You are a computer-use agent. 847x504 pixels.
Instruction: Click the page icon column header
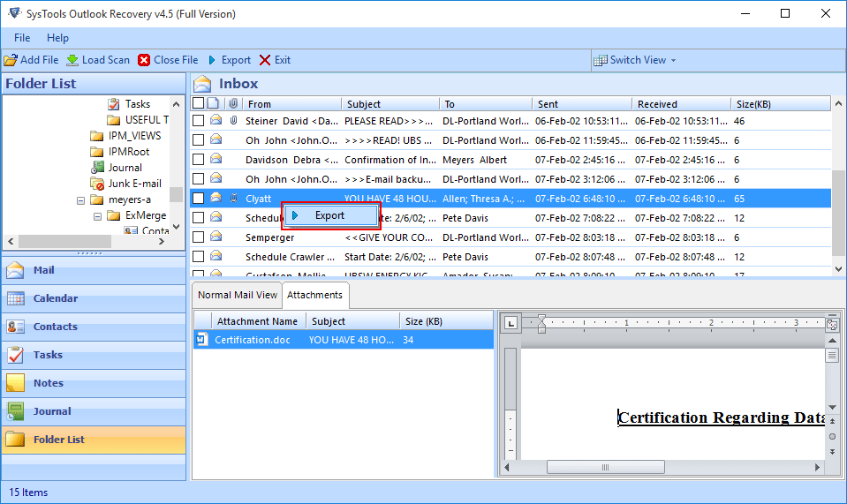pos(214,103)
